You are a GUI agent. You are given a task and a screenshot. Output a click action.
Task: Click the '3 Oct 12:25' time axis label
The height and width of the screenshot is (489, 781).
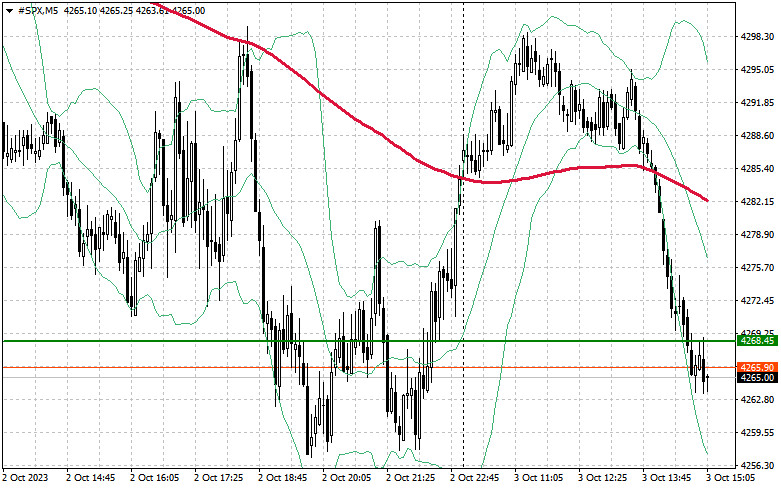[x=603, y=478]
